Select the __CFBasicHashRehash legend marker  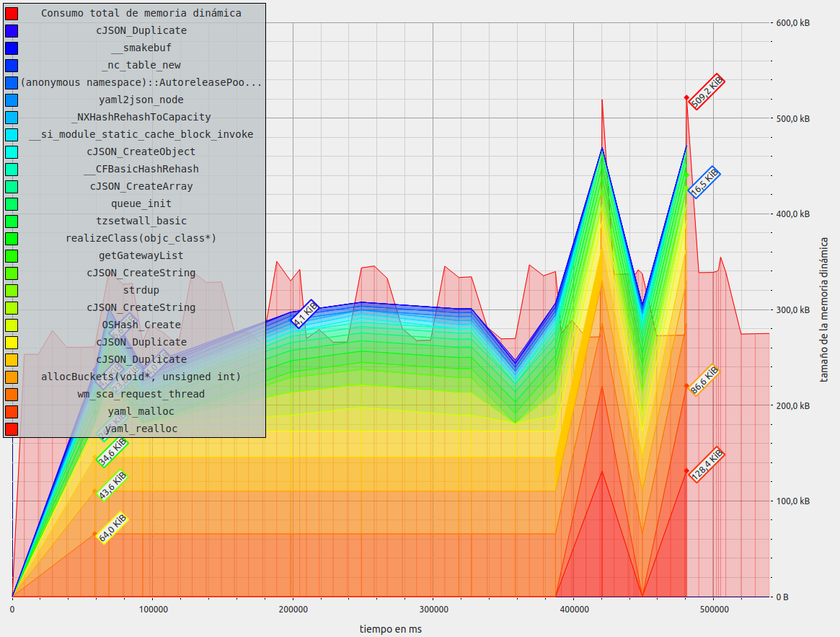[11, 169]
